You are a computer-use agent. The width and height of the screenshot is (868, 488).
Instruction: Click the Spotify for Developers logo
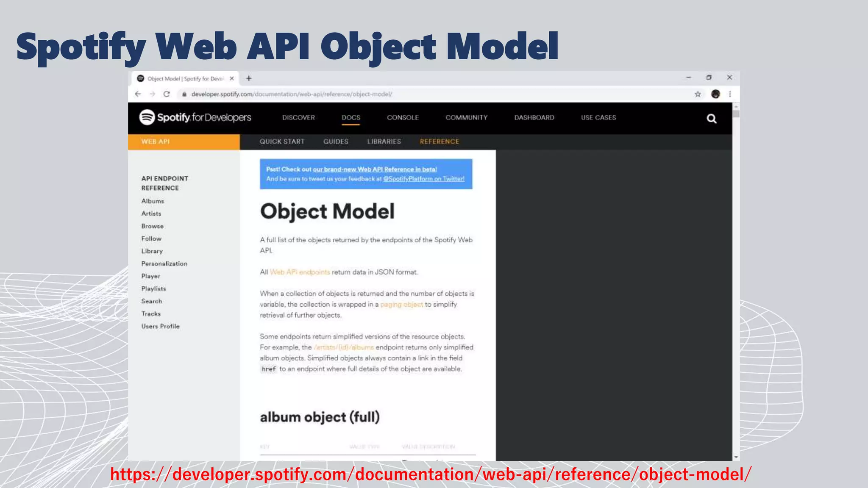[x=195, y=117]
